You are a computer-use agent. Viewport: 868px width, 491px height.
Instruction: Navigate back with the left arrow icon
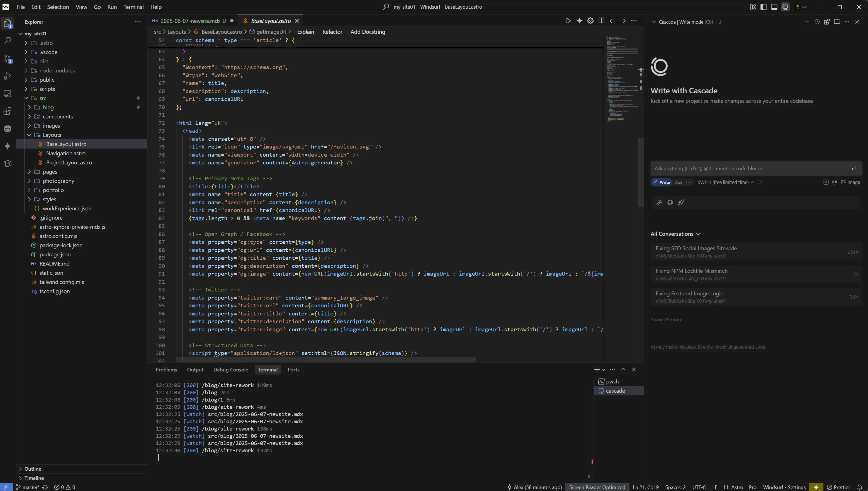pyautogui.click(x=612, y=21)
